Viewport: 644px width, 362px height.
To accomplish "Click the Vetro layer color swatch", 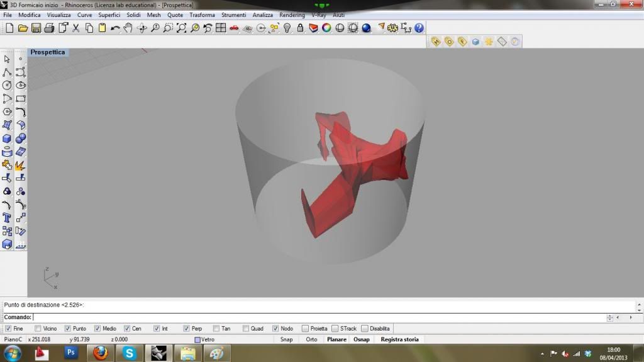I will click(197, 340).
